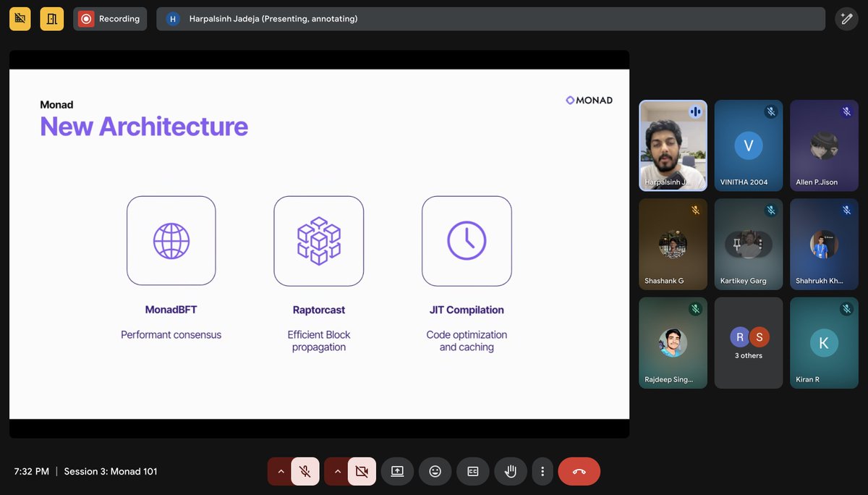
Task: Click the "Raptorcast" label on slide
Action: [x=319, y=310]
